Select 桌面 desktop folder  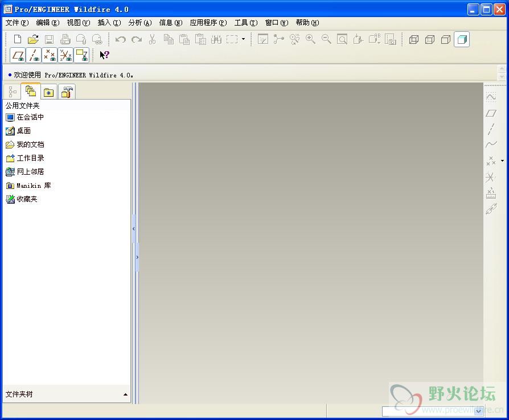18,131
